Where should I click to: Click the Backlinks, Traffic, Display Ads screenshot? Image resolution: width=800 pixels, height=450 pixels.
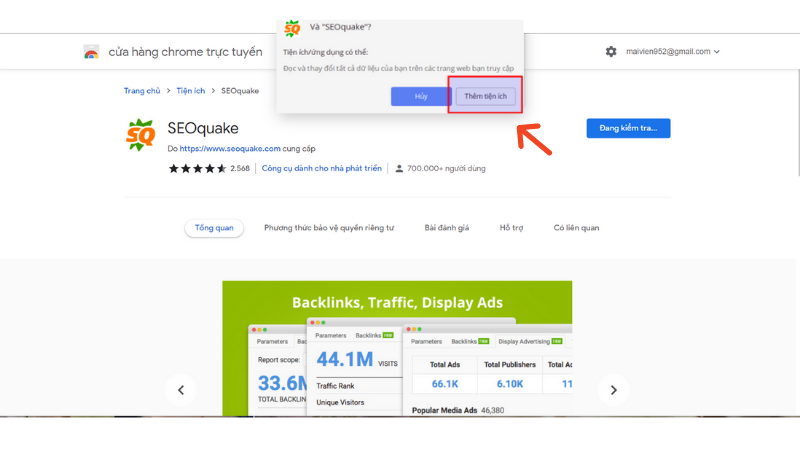[x=397, y=348]
